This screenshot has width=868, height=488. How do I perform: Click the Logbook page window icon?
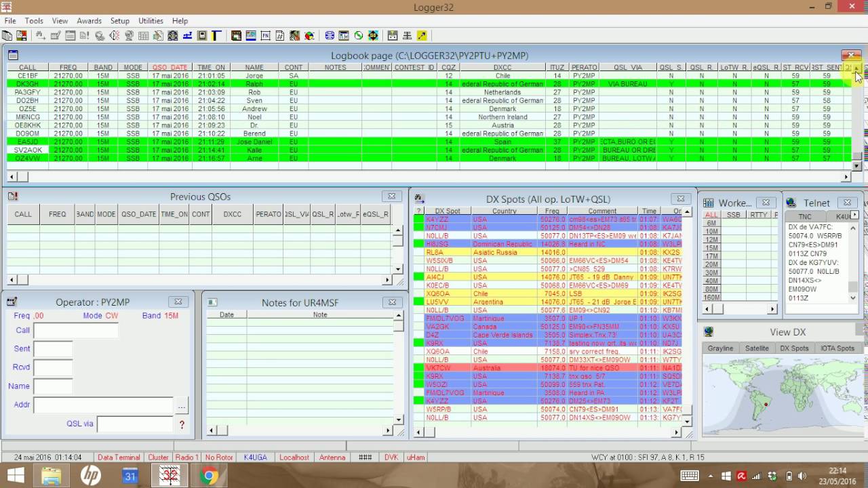(x=13, y=56)
